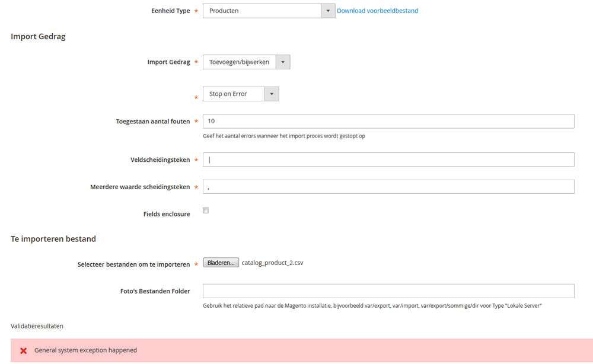Viewport: 593px width, 364px height.
Task: Enable the Fields enclosure checkbox
Action: click(206, 210)
